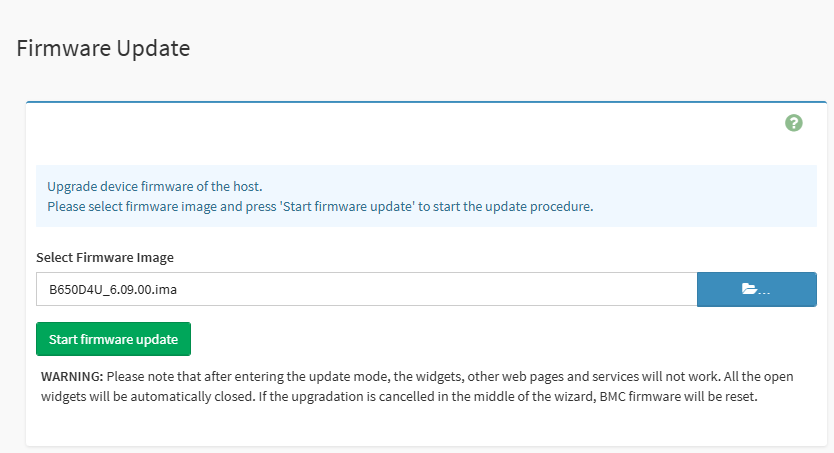
Task: Click the Firmware Update page heading
Action: 103,47
